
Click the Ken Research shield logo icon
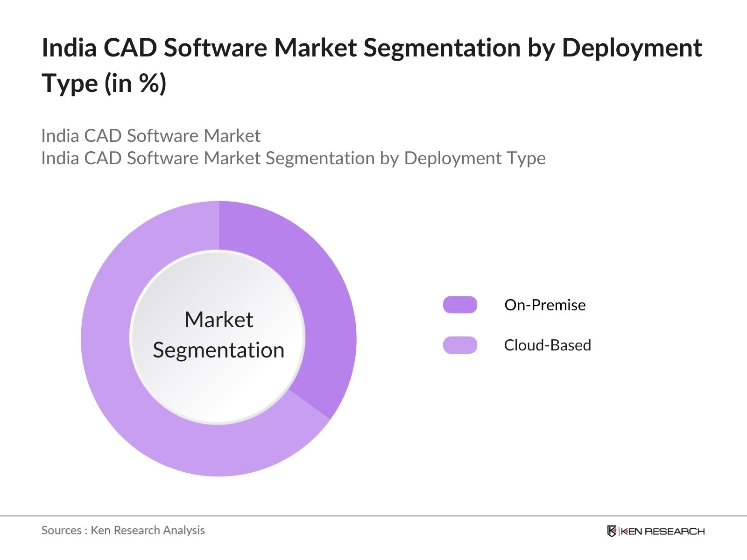(x=612, y=531)
